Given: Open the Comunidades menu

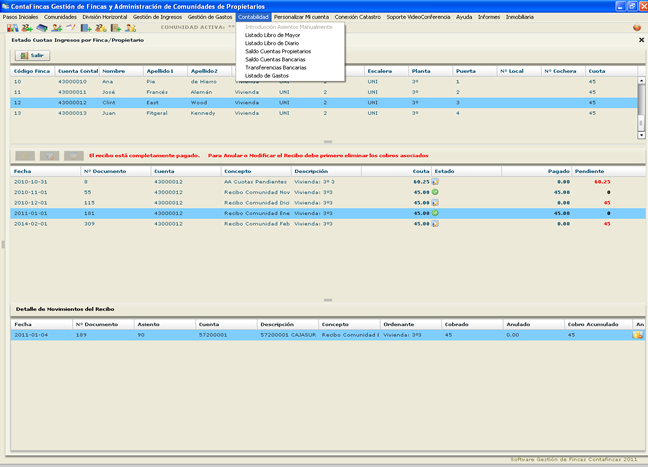Looking at the screenshot, I should click(x=60, y=17).
